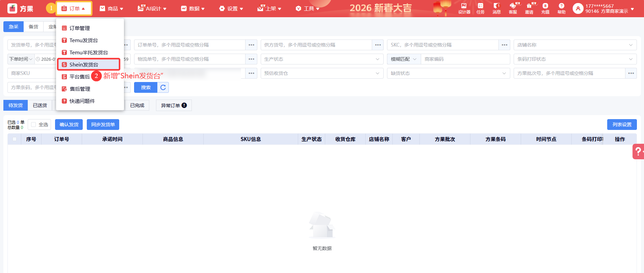Open the AI设计 navigation menu

(152, 8)
